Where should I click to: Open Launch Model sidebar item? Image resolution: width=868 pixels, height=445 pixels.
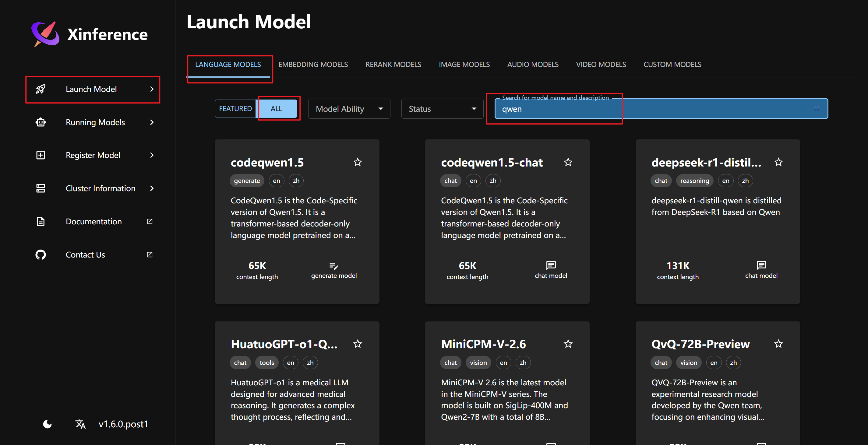tap(93, 89)
